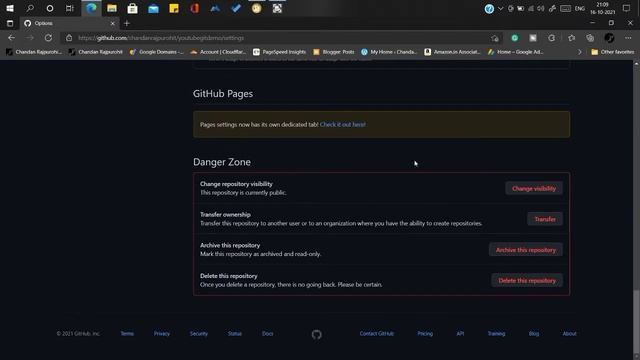The height and width of the screenshot is (360, 640).
Task: Open the blue checkmark To Do app
Action: (236, 8)
